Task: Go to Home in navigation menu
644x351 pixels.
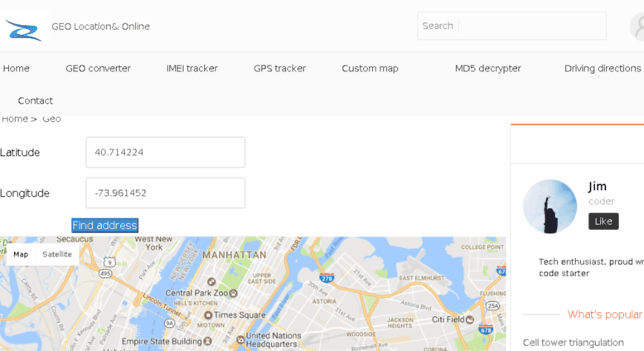Action: (16, 68)
